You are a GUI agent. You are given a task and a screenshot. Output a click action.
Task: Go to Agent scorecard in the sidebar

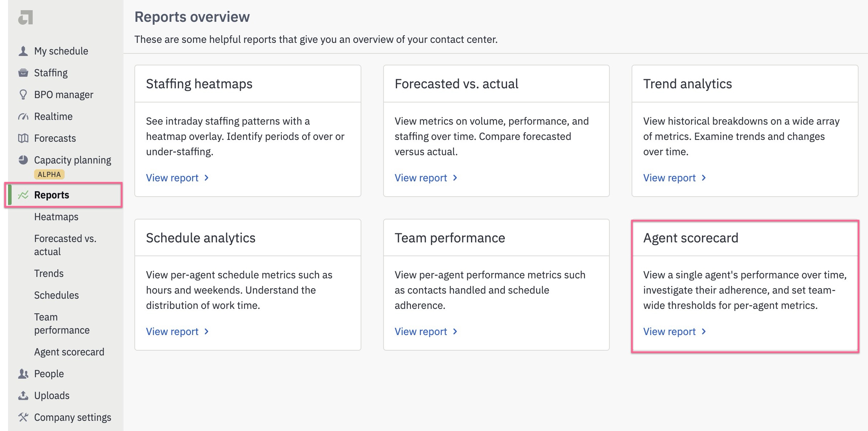tap(69, 352)
